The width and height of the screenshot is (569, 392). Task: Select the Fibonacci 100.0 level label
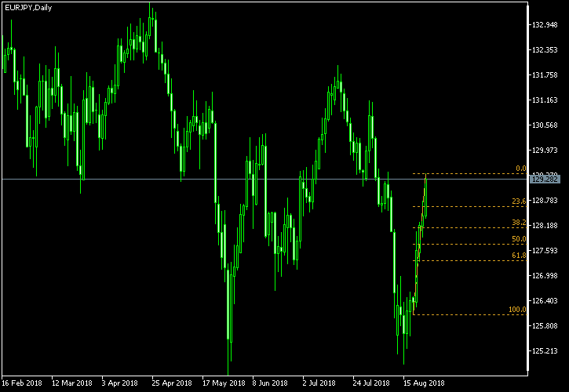[x=517, y=310]
